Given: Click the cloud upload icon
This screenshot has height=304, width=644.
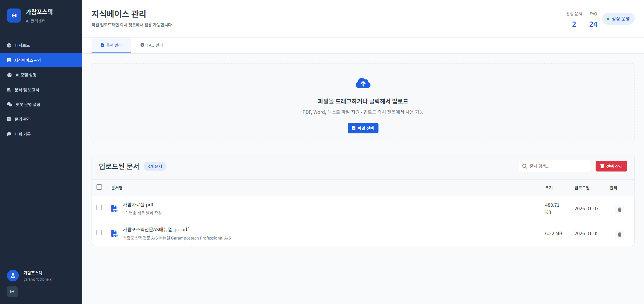Looking at the screenshot, I should click(x=363, y=83).
